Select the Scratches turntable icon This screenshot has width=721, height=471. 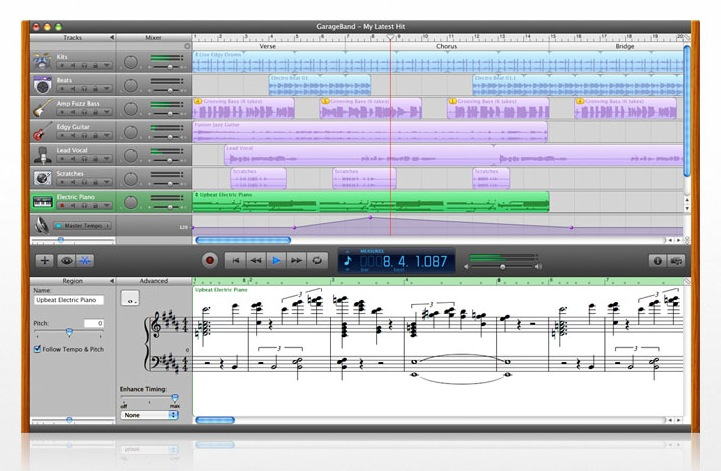point(43,177)
